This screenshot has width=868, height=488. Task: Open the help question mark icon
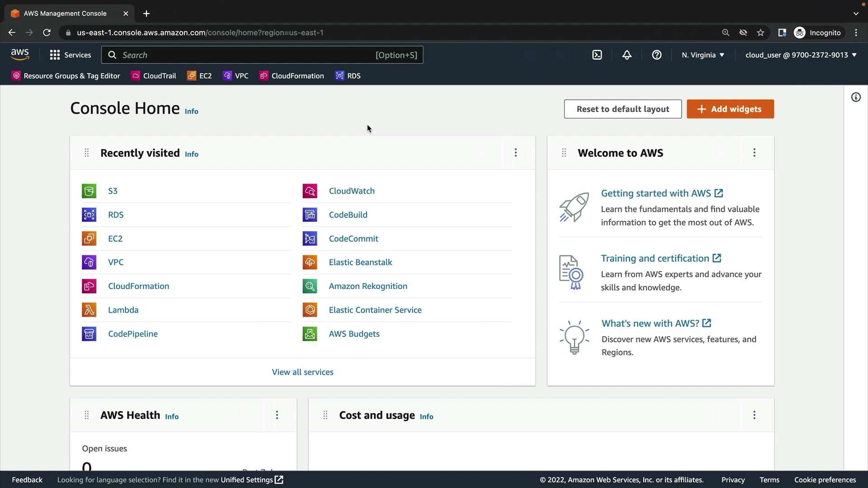tap(657, 55)
